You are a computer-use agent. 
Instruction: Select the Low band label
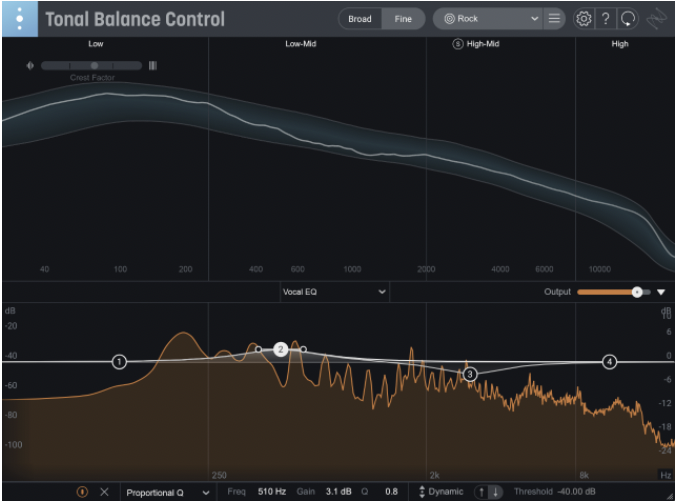coord(96,44)
